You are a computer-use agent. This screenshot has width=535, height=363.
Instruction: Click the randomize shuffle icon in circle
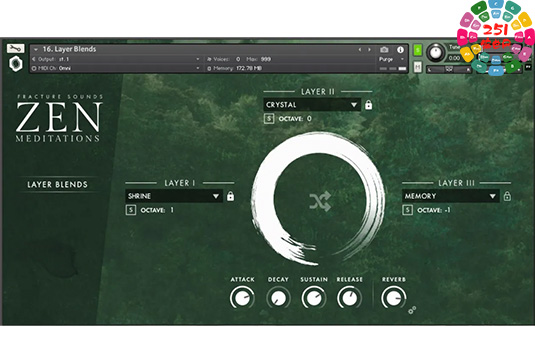320,201
